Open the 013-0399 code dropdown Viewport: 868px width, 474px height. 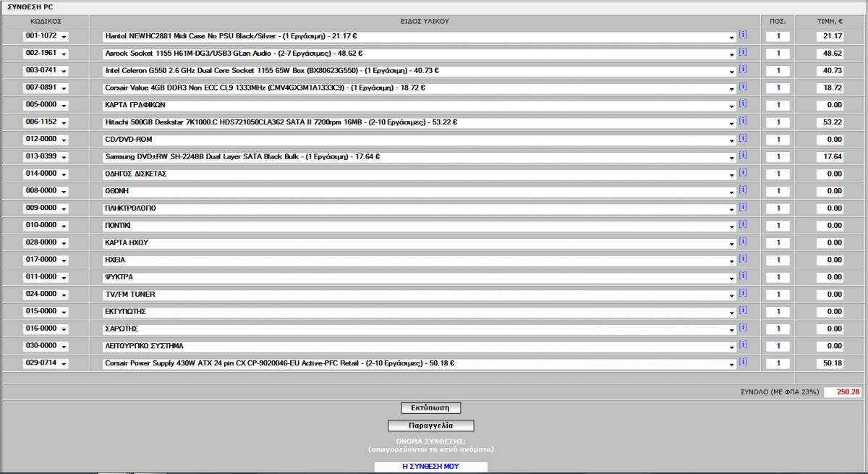46,156
